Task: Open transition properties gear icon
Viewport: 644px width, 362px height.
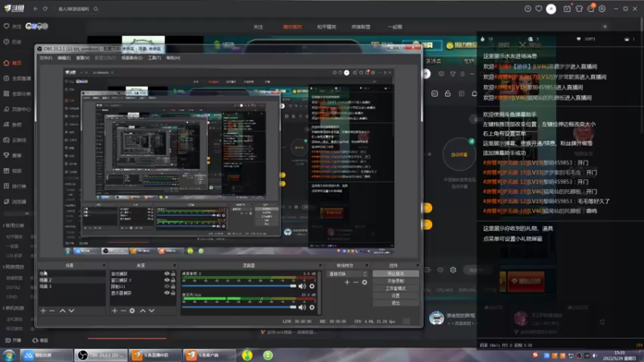Action: point(365,282)
